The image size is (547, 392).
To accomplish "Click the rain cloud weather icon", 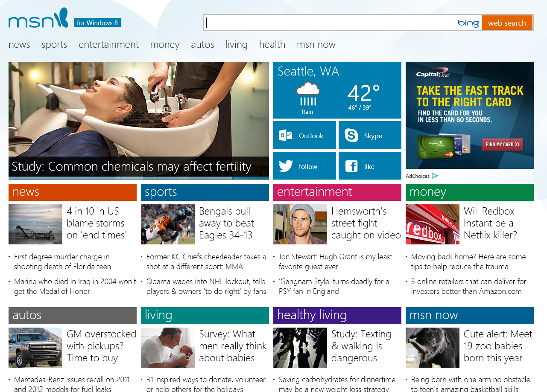I will 308,94.
